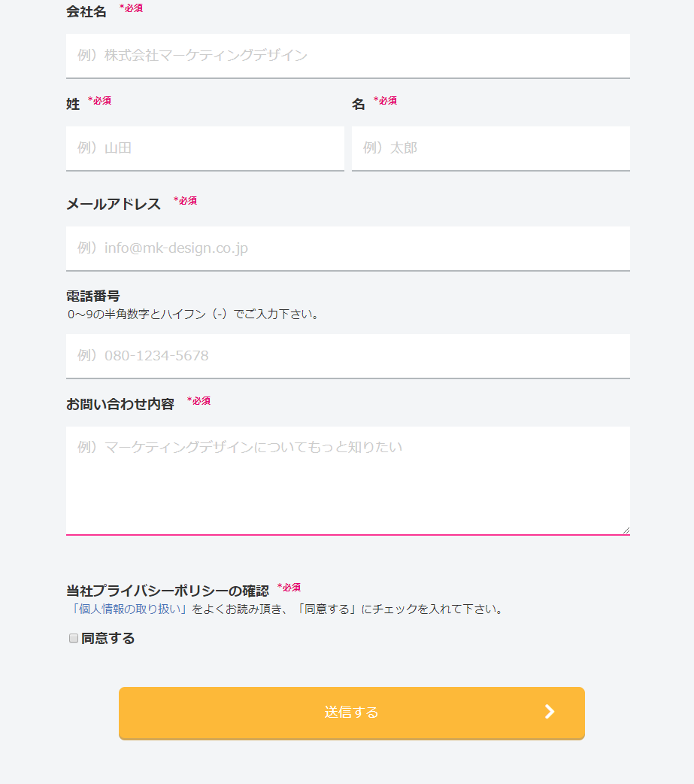This screenshot has width=694, height=784.
Task: Click the お問い合わせ内容 label
Action: (x=120, y=404)
